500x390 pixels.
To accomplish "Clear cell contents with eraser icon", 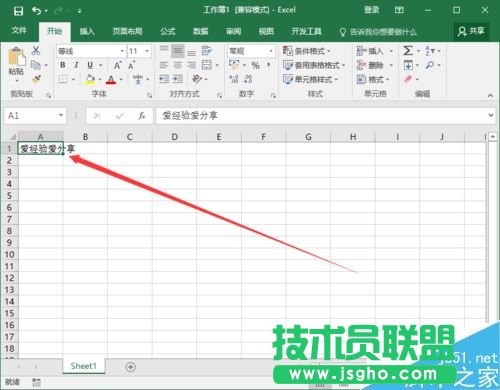I will pyautogui.click(x=408, y=79).
